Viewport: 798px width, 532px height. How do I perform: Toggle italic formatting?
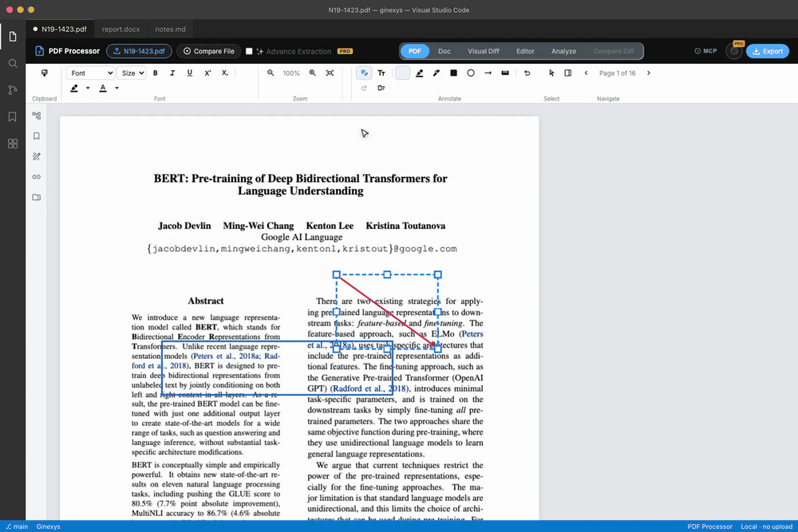[x=172, y=73]
